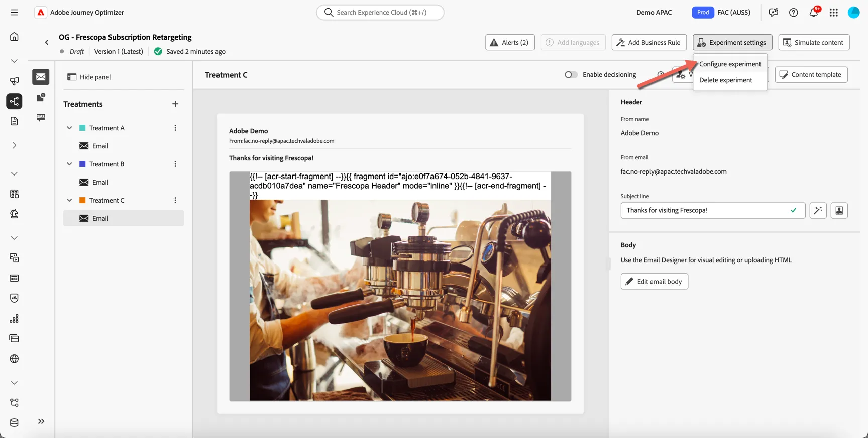This screenshot has width=868, height=438.
Task: Open the megaphone Campaigns sidebar icon
Action: pyautogui.click(x=14, y=81)
